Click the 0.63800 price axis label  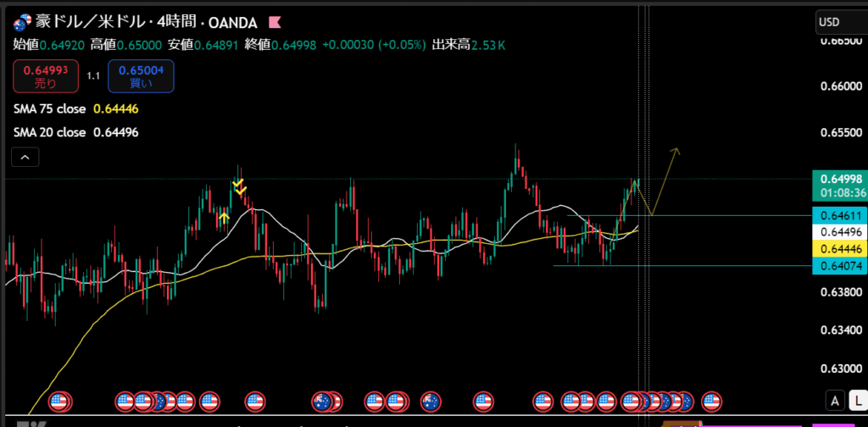842,291
